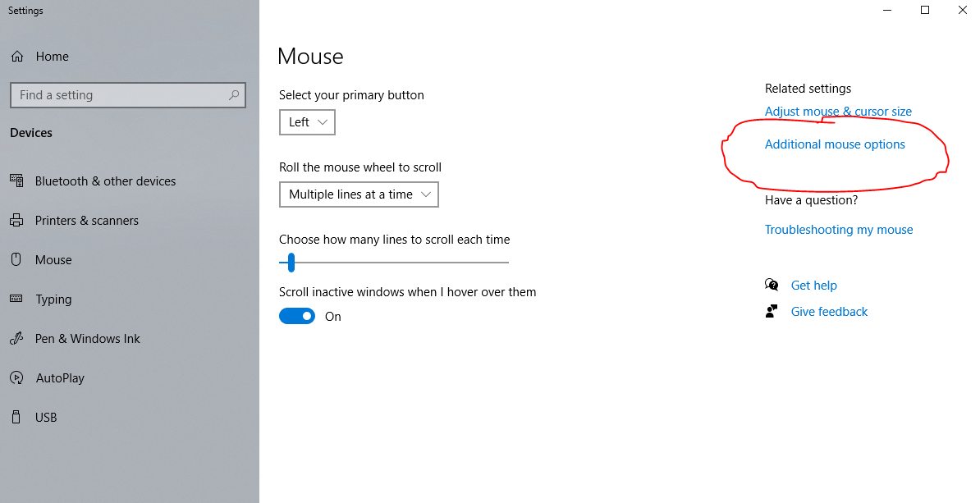
Task: Click the lines-to-scroll slider handle
Action: (x=291, y=263)
